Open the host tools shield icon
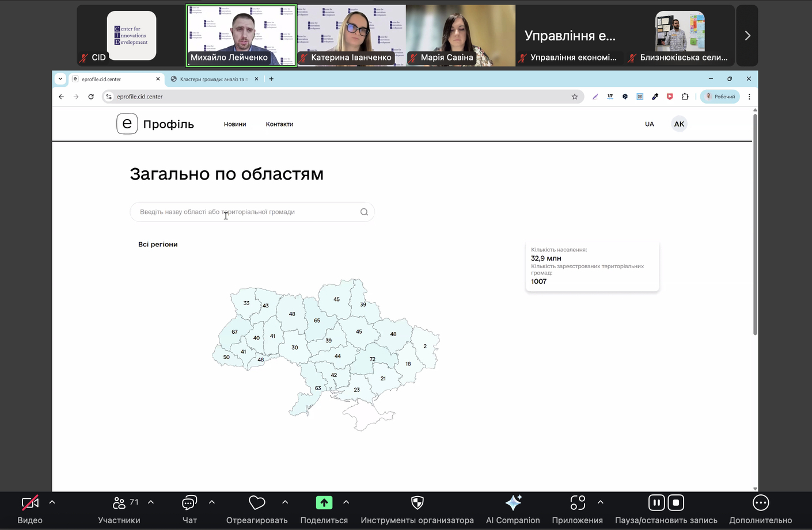Viewport: 812px width, 530px height. (x=417, y=503)
